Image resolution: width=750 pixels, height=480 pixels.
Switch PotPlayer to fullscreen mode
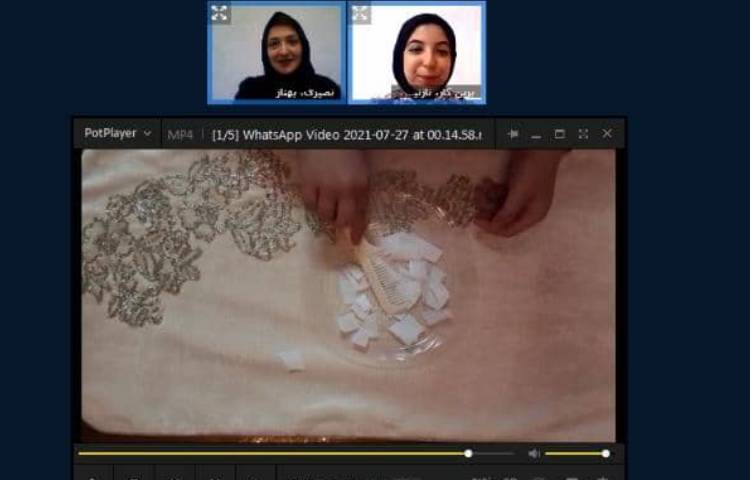tap(583, 134)
